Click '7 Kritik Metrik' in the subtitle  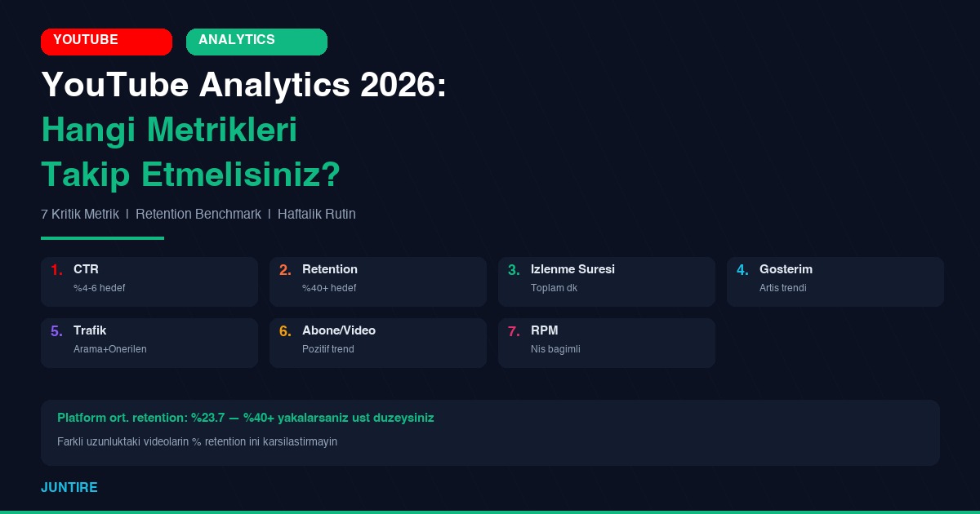[80, 214]
